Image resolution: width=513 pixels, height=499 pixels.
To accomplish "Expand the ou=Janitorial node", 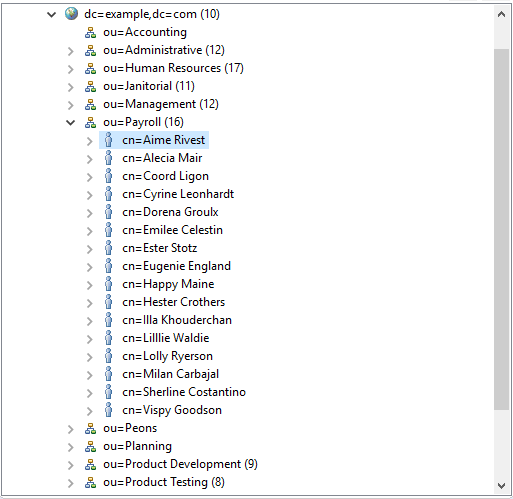I will (71, 87).
